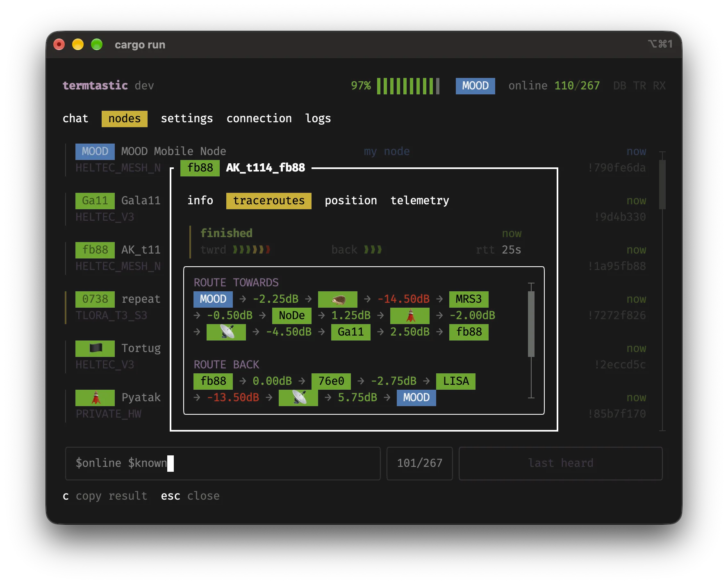The height and width of the screenshot is (585, 728).
Task: Click the route panel scrollbar thumb
Action: pos(531,324)
